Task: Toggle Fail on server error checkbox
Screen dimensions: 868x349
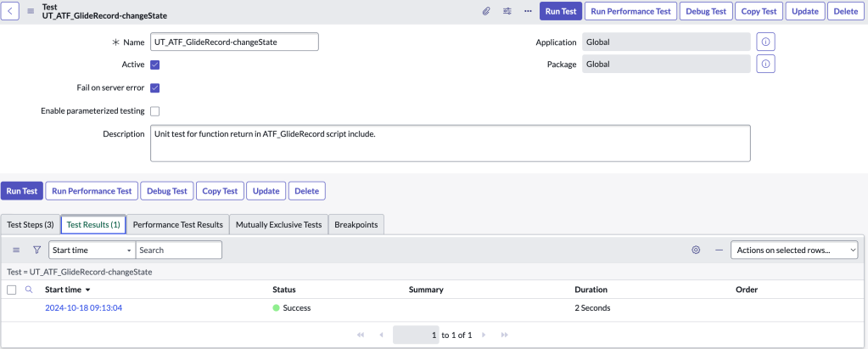Action: (x=155, y=87)
